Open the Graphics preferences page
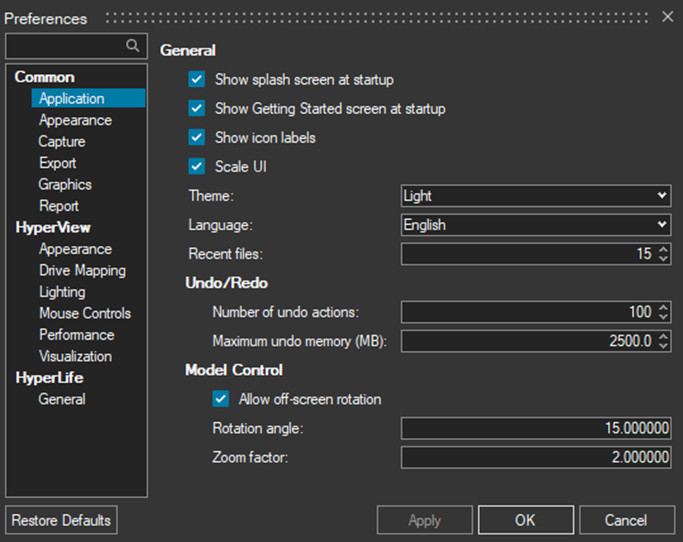This screenshot has width=683, height=542. tap(65, 185)
